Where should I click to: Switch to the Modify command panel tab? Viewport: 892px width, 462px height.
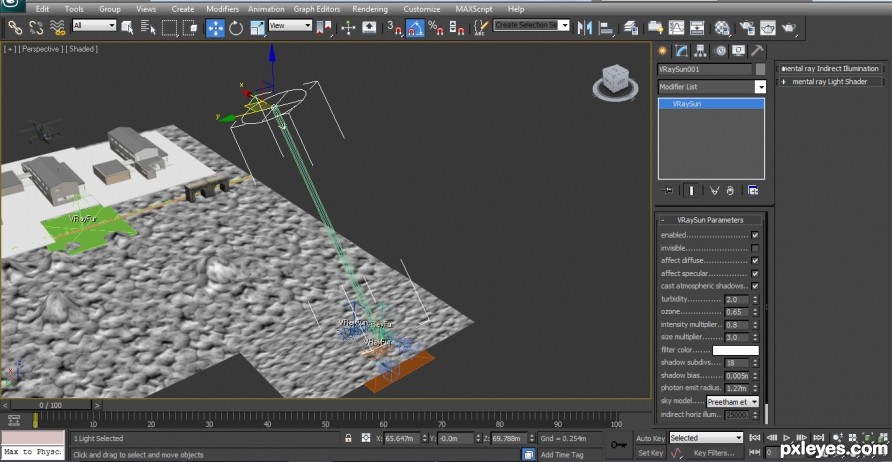[681, 51]
